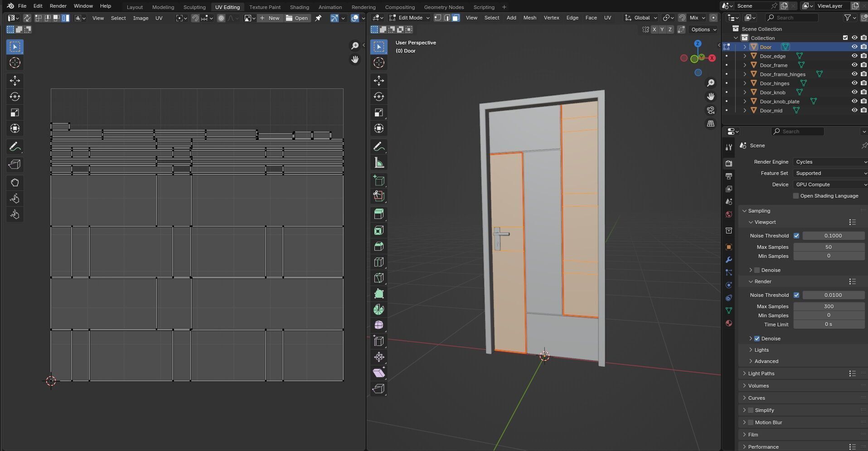Open the Output properties tab

tap(729, 176)
